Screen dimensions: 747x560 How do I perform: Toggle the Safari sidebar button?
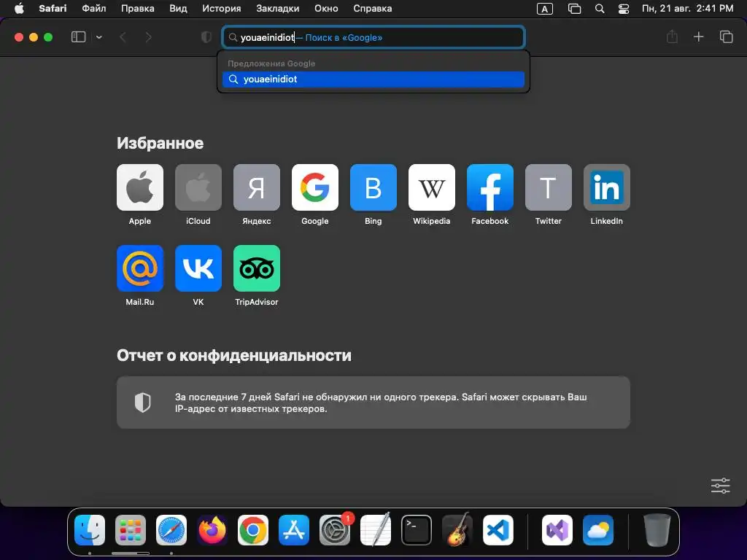78,37
